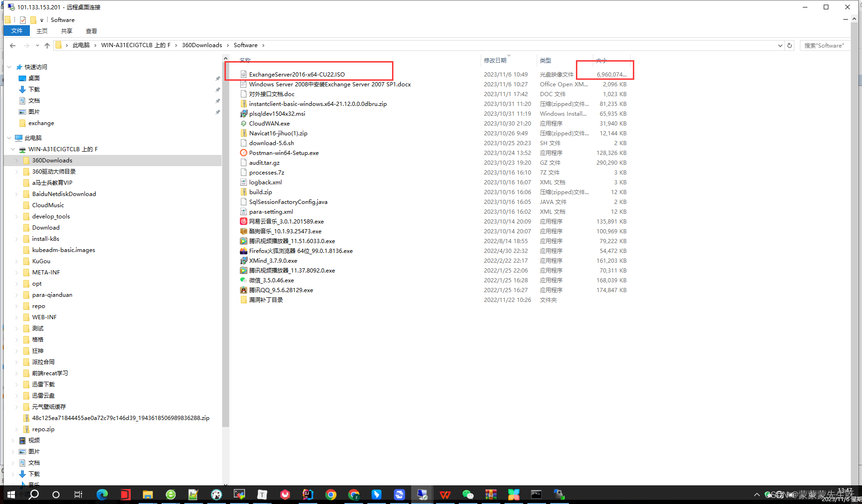Open Command Prompt from taskbar
The width and height of the screenshot is (862, 504).
click(536, 495)
